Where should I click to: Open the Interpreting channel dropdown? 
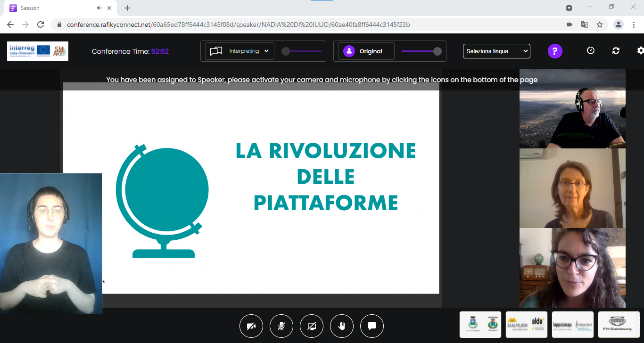tap(239, 51)
